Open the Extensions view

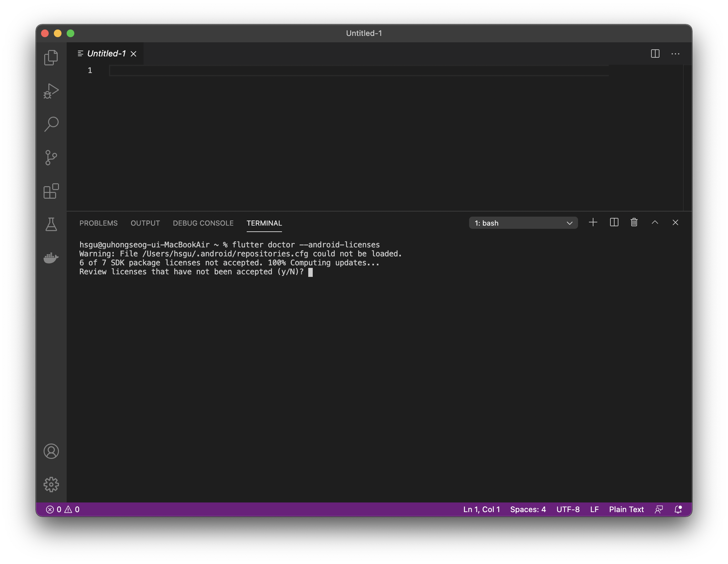click(x=51, y=191)
